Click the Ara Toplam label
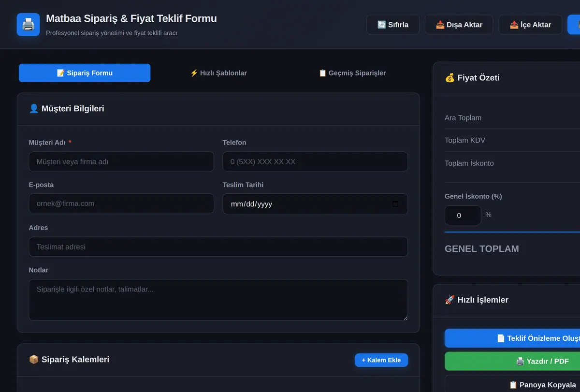The image size is (580, 392). click(x=463, y=118)
